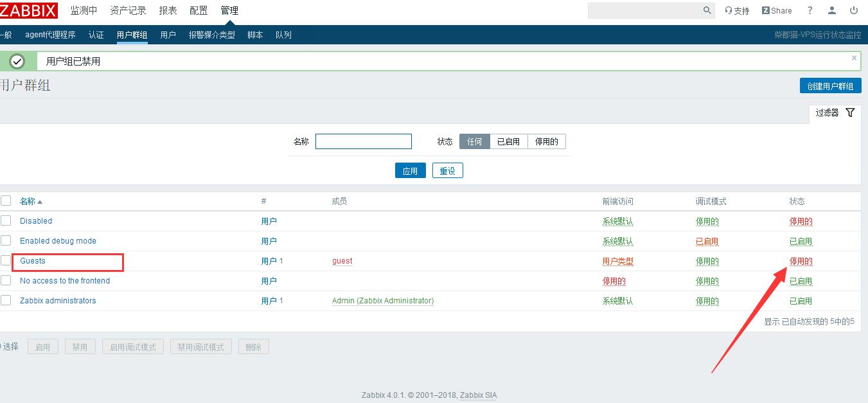The height and width of the screenshot is (403, 868).
Task: Click 禁用调试模式 bulk button
Action: (x=201, y=347)
